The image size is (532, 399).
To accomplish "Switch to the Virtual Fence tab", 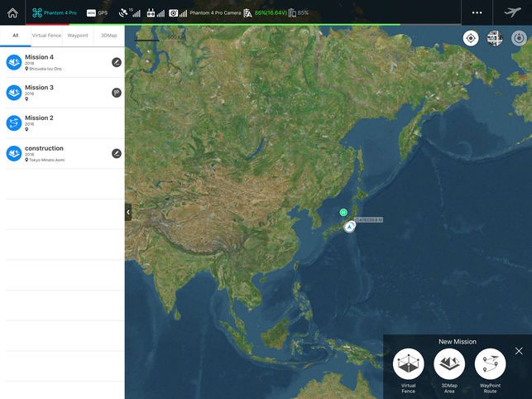I will point(46,36).
